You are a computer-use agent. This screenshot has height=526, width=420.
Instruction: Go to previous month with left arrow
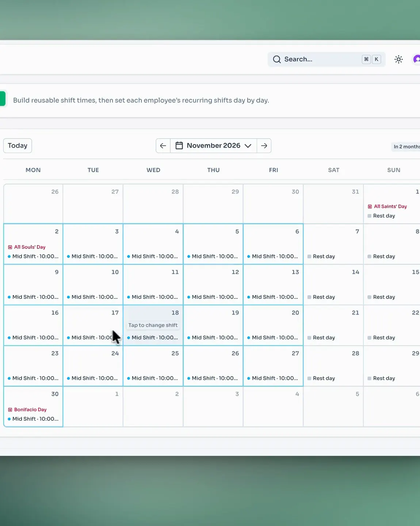tap(163, 146)
